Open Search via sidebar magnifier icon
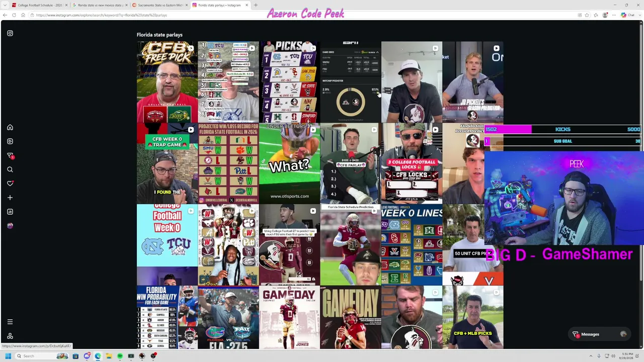The height and width of the screenshot is (362, 644). point(10,169)
